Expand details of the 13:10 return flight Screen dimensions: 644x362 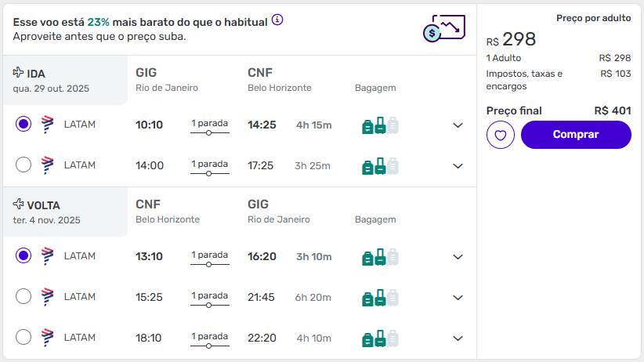(458, 257)
